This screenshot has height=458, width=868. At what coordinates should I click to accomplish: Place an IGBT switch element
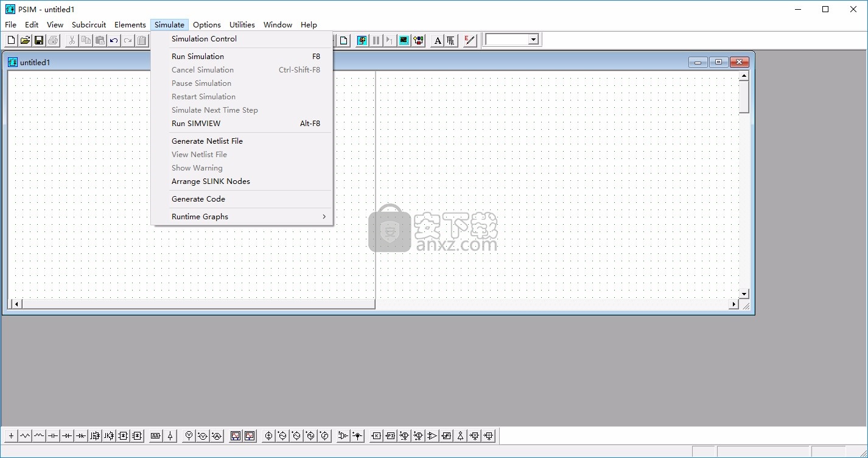click(109, 435)
